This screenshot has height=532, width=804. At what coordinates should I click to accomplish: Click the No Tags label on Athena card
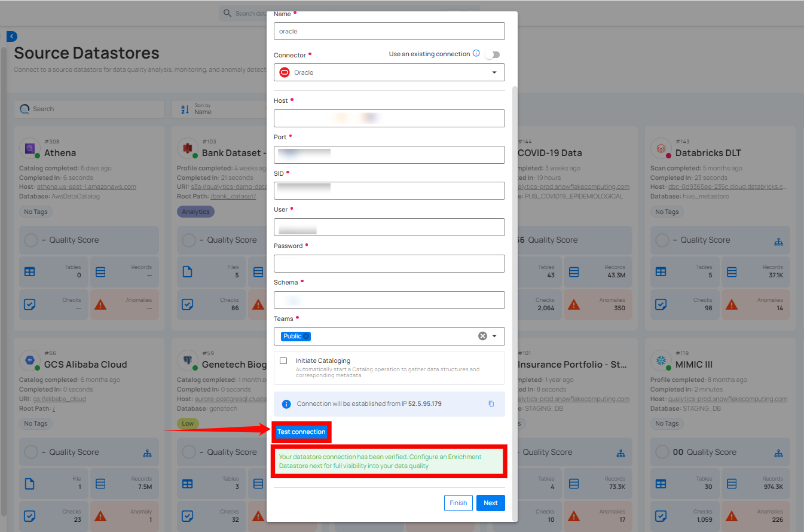point(36,212)
